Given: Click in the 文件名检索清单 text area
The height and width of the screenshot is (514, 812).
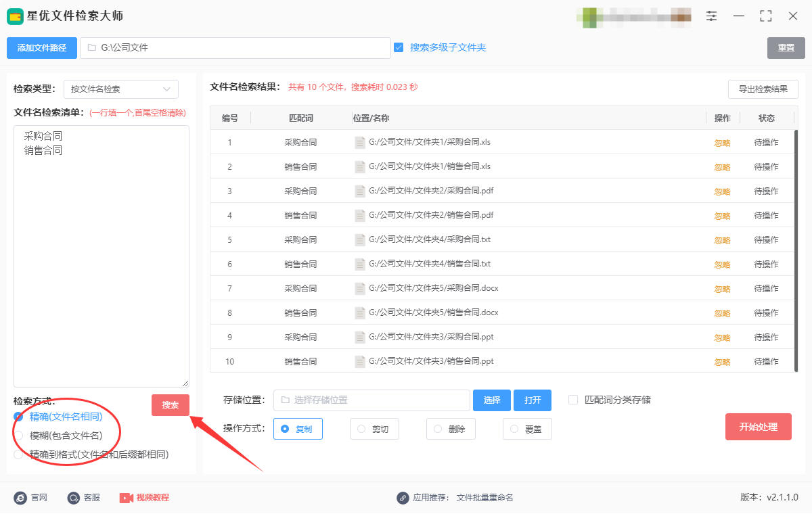Looking at the screenshot, I should [x=101, y=256].
